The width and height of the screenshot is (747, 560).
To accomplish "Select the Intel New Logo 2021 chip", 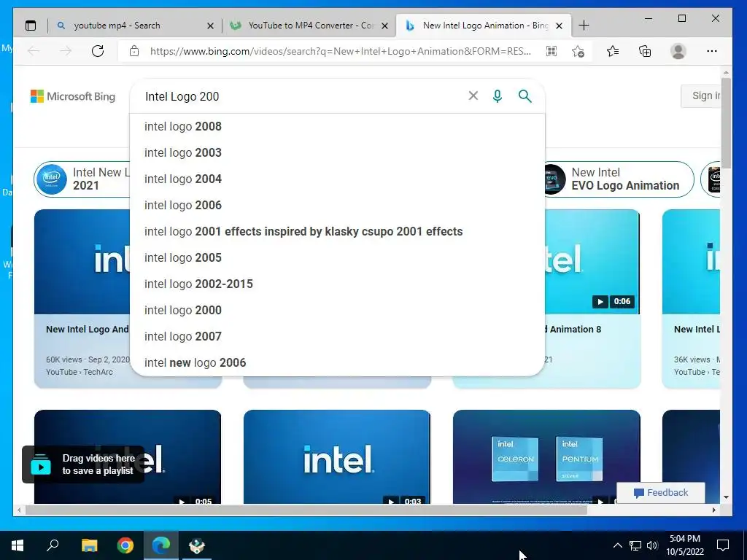I will (82, 179).
